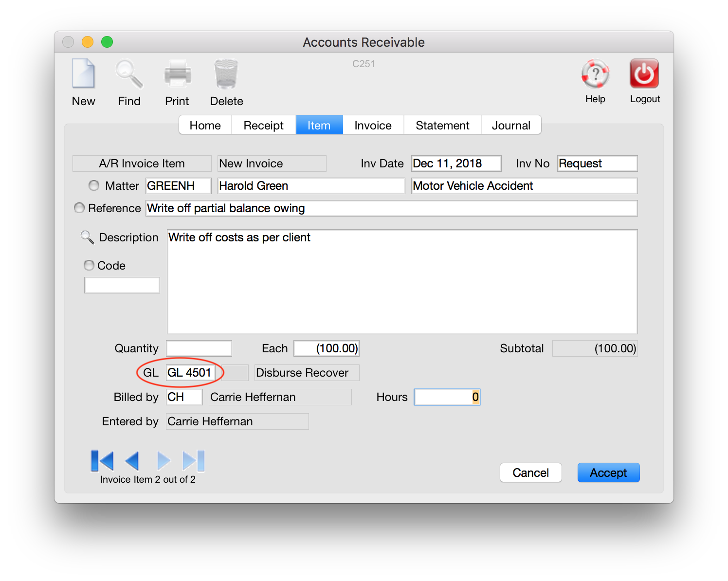This screenshot has width=728, height=581.
Task: Jump to the first invoice item
Action: click(102, 461)
